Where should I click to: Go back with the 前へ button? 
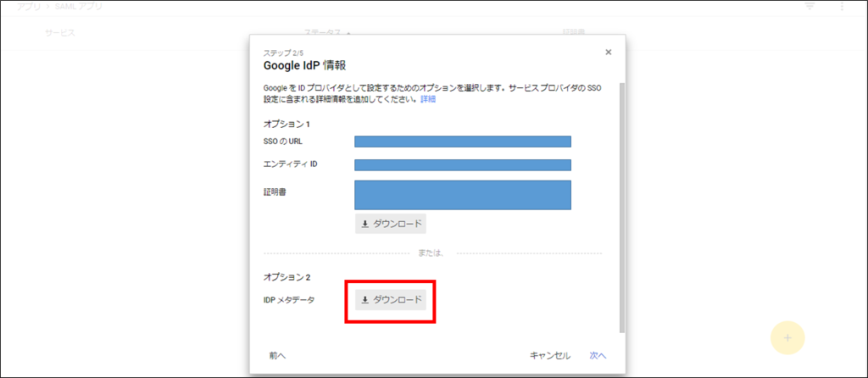pos(278,356)
